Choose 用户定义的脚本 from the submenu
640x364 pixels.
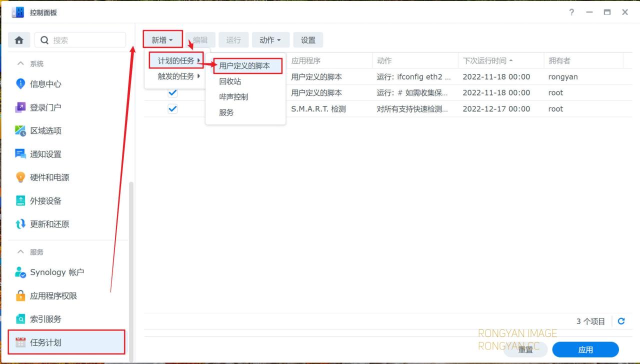[245, 66]
